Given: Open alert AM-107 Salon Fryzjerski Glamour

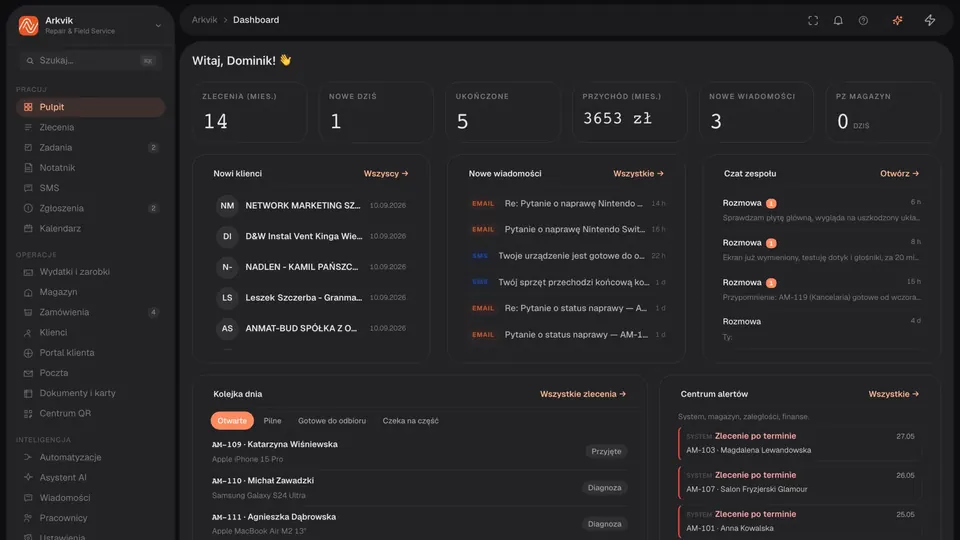Looking at the screenshot, I should 800,482.
